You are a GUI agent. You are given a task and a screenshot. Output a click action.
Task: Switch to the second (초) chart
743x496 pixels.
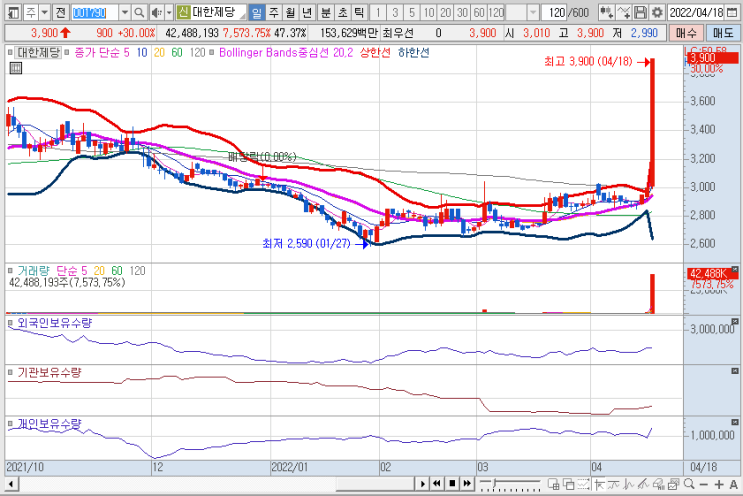(x=342, y=12)
